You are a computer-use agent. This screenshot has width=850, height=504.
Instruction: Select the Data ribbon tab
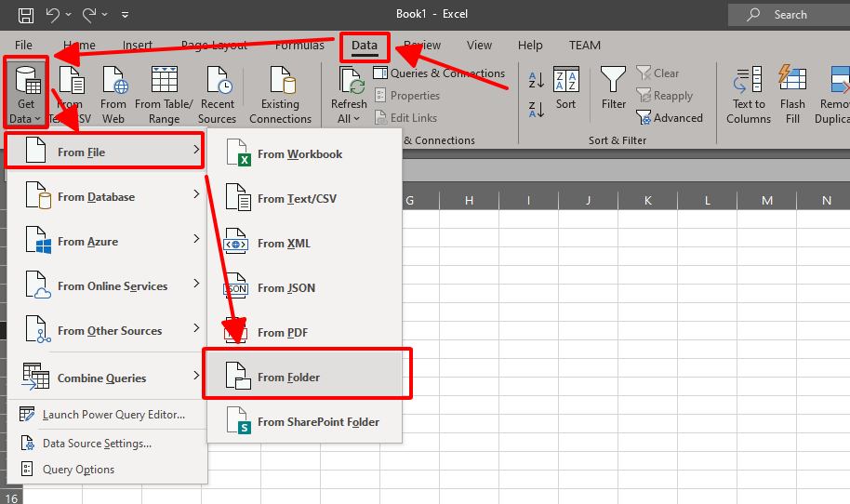tap(365, 46)
